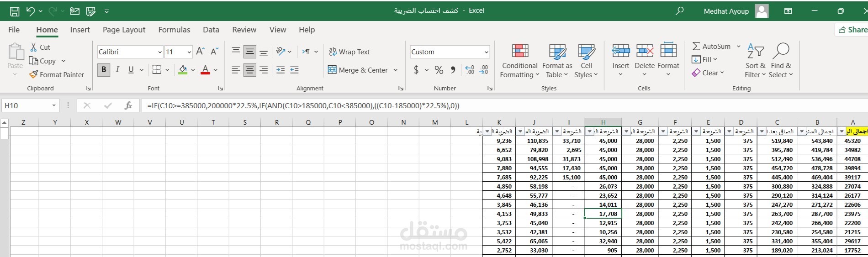Viewport: 868px width, 257px height.
Task: Click the Decrease Decimal icon
Action: (x=484, y=70)
